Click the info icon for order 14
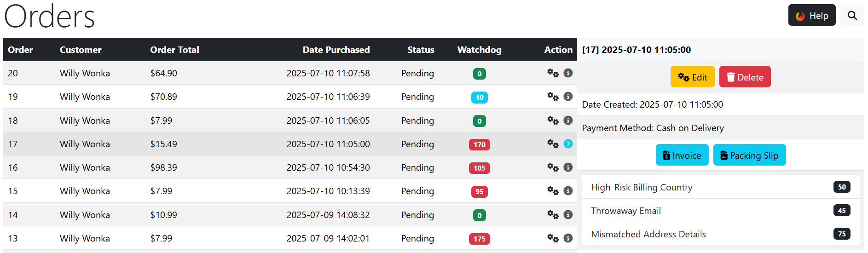Image resolution: width=868 pixels, height=253 pixels. [x=568, y=215]
